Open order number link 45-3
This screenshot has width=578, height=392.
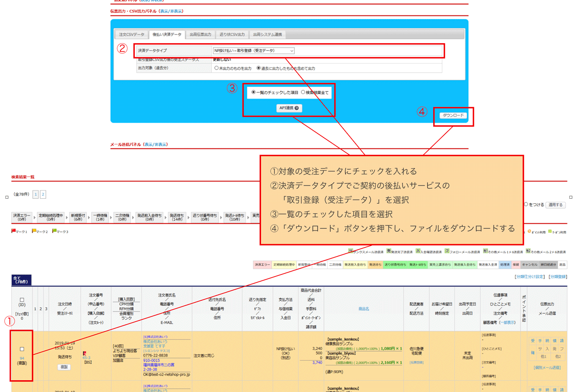[86, 358]
